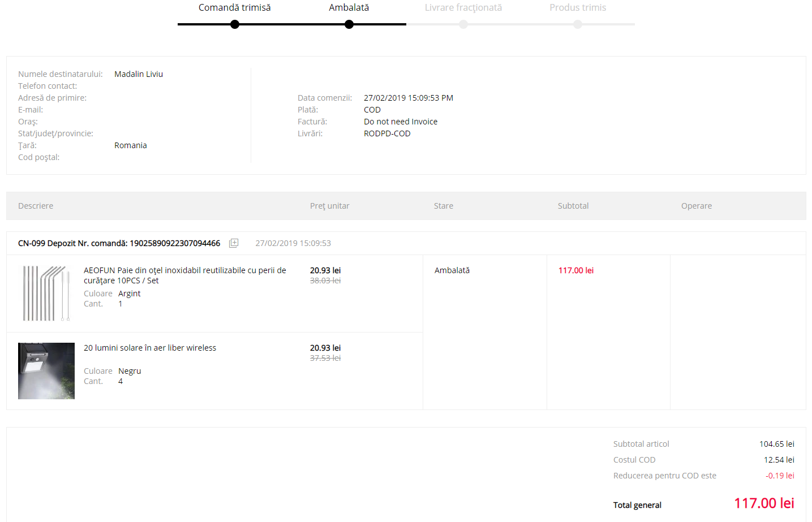Click the Produs trimis progress dot
This screenshot has height=522, width=812.
point(578,24)
